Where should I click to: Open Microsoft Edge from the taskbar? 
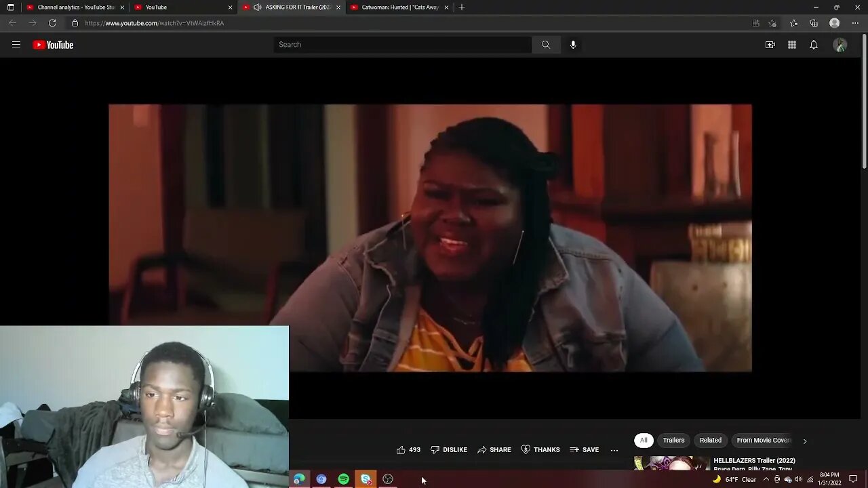[x=299, y=479]
